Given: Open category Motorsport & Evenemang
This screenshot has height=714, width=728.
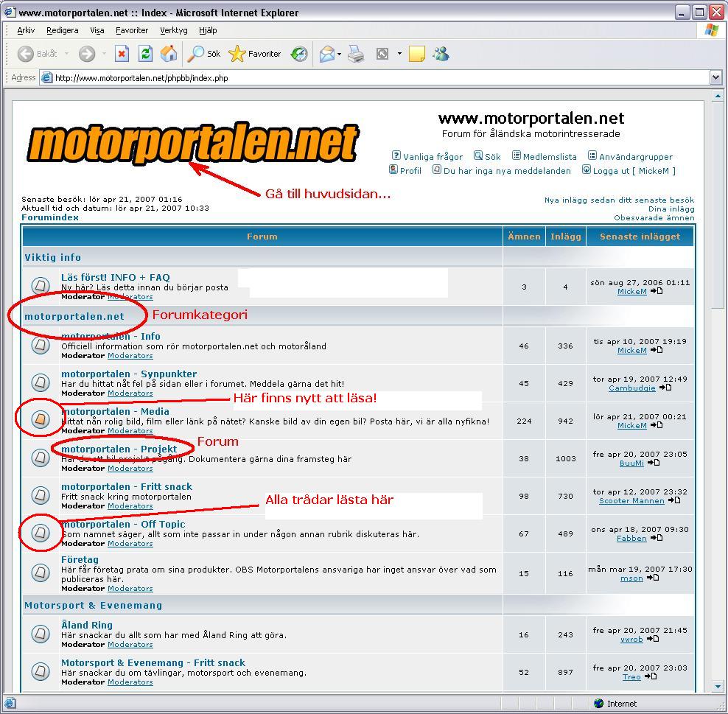Looking at the screenshot, I should point(94,606).
